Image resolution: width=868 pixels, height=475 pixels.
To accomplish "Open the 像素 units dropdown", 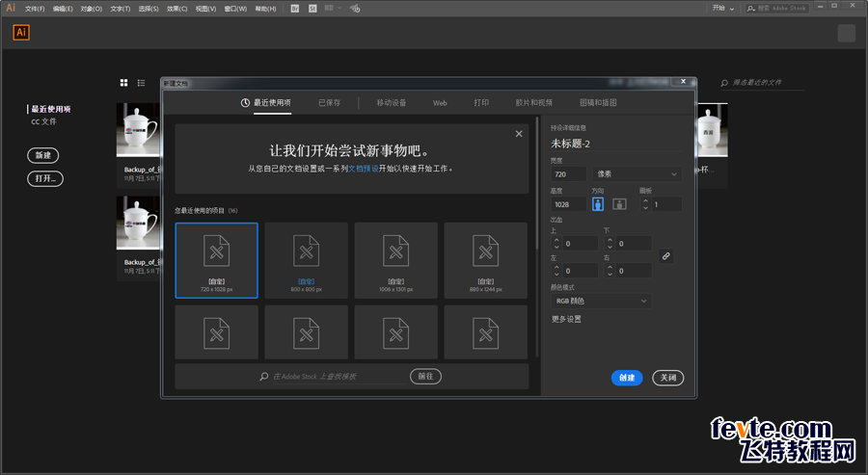I will tap(637, 174).
